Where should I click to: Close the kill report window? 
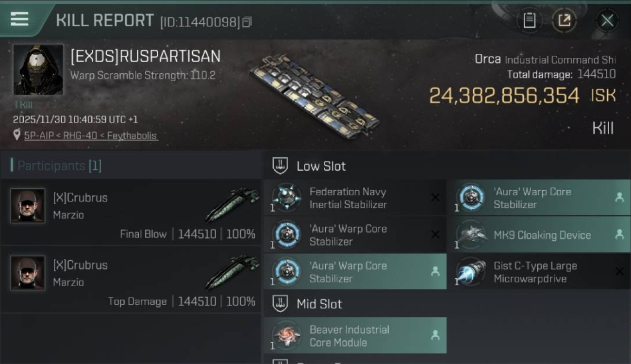pyautogui.click(x=607, y=20)
